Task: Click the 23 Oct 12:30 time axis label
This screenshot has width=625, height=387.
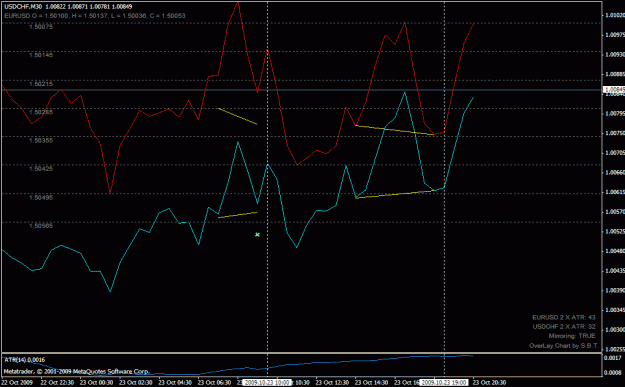Action: coord(332,383)
